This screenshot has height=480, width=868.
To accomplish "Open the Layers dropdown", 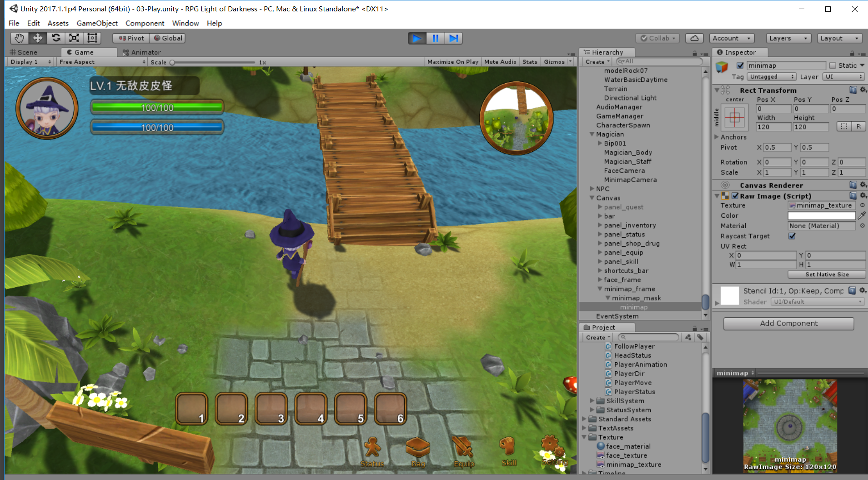I will (x=788, y=38).
